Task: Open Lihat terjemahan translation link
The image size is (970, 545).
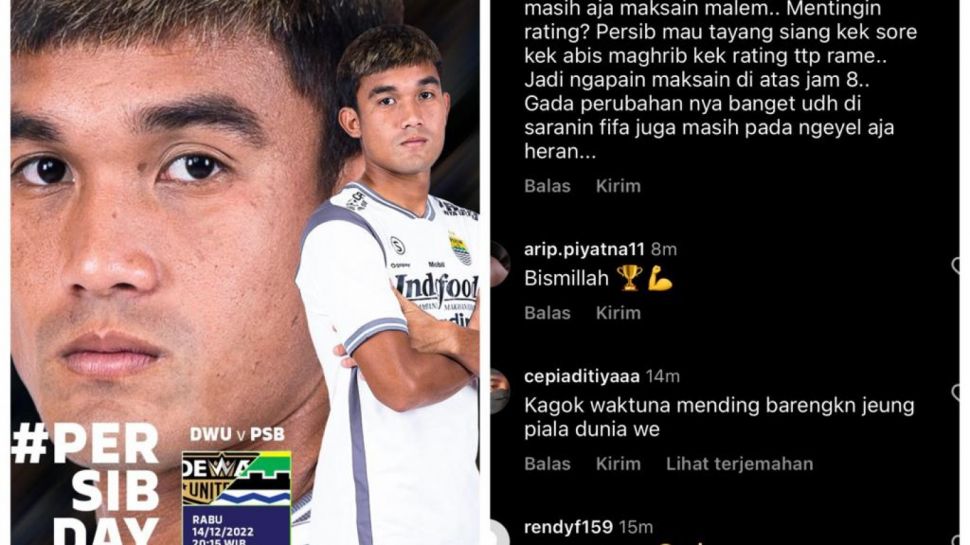Action: pos(739,463)
